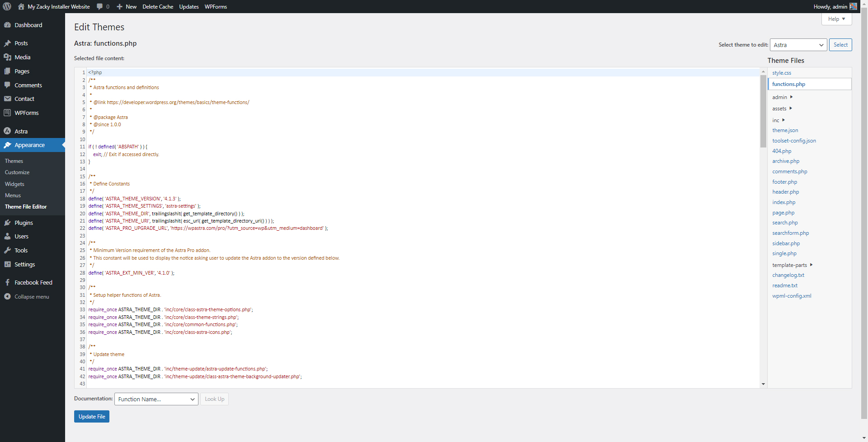Open header.php file
Viewport: 868px width, 442px height.
tap(786, 192)
